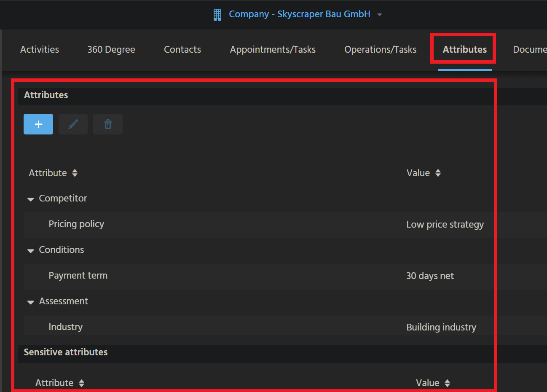The image size is (547, 392).
Task: Open the Skyscraper Bau GmbH company dropdown
Action: click(x=379, y=14)
